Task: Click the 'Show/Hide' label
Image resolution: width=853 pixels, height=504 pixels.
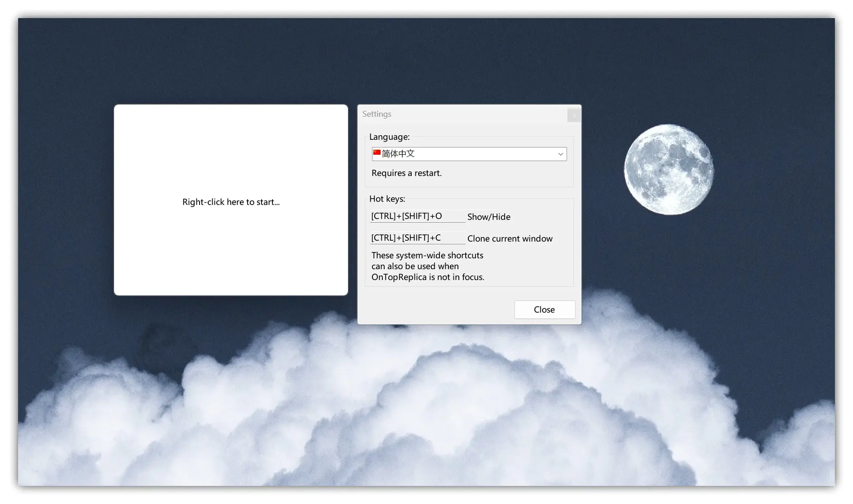Action: 489,217
